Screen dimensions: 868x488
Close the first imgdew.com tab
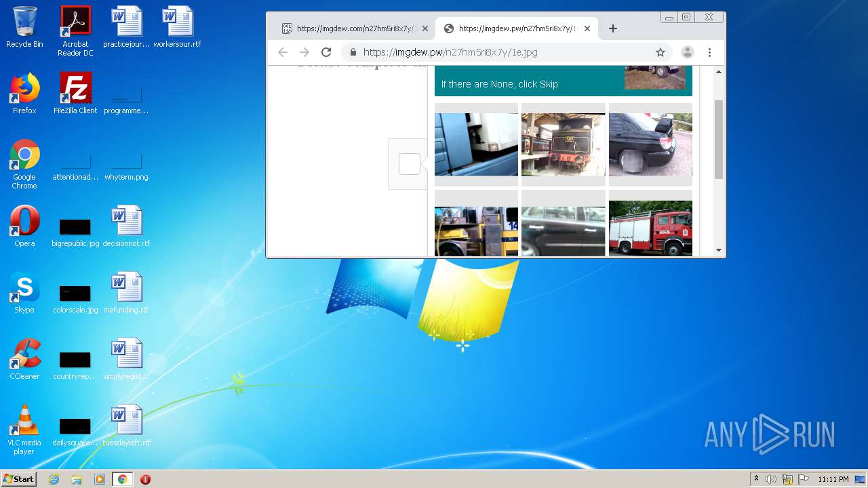click(x=425, y=28)
